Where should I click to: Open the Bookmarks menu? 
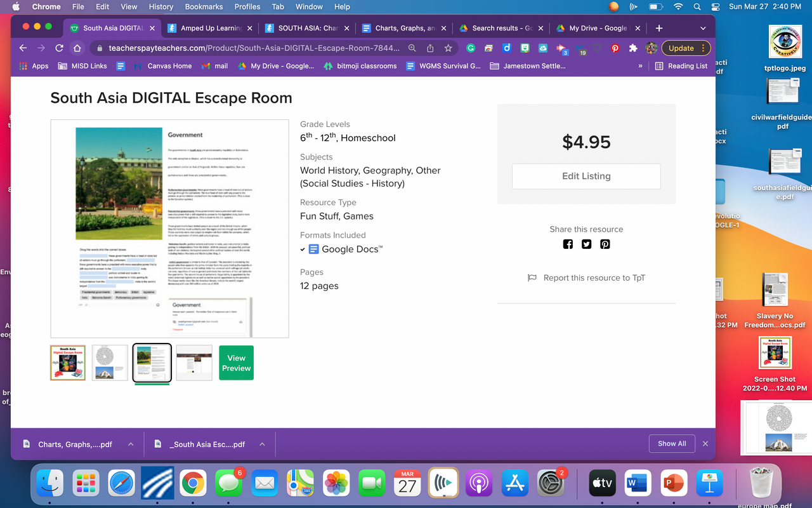click(x=204, y=7)
